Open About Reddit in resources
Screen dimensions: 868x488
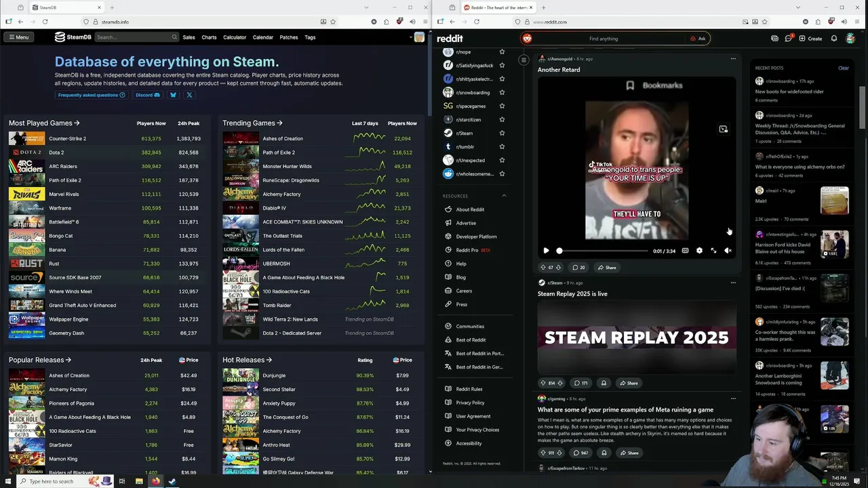pos(470,209)
